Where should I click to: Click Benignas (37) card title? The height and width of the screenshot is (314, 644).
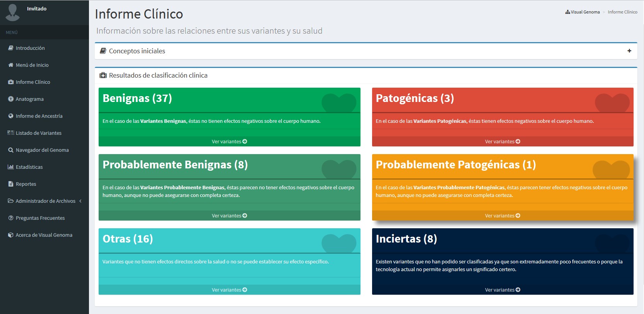pos(137,98)
